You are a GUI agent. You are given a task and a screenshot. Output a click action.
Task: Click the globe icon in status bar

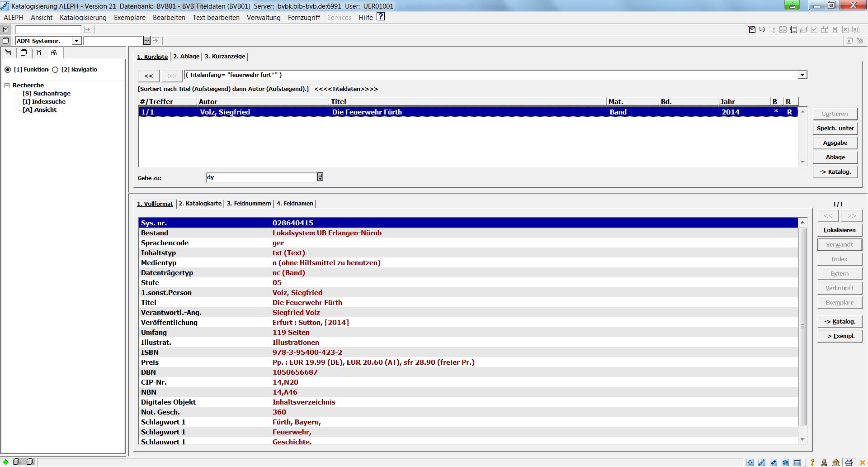[x=785, y=462]
